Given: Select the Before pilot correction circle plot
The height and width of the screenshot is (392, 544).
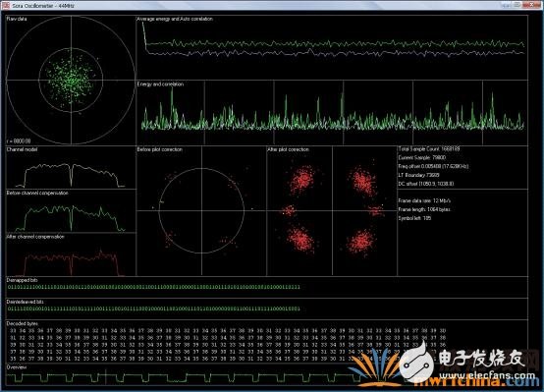Looking at the screenshot, I should tap(201, 211).
